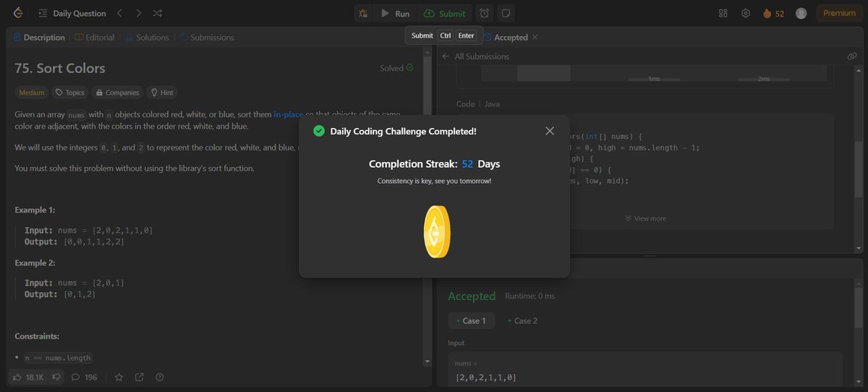The width and height of the screenshot is (868, 392).
Task: Open the notes icon in toolbar
Action: tap(506, 14)
